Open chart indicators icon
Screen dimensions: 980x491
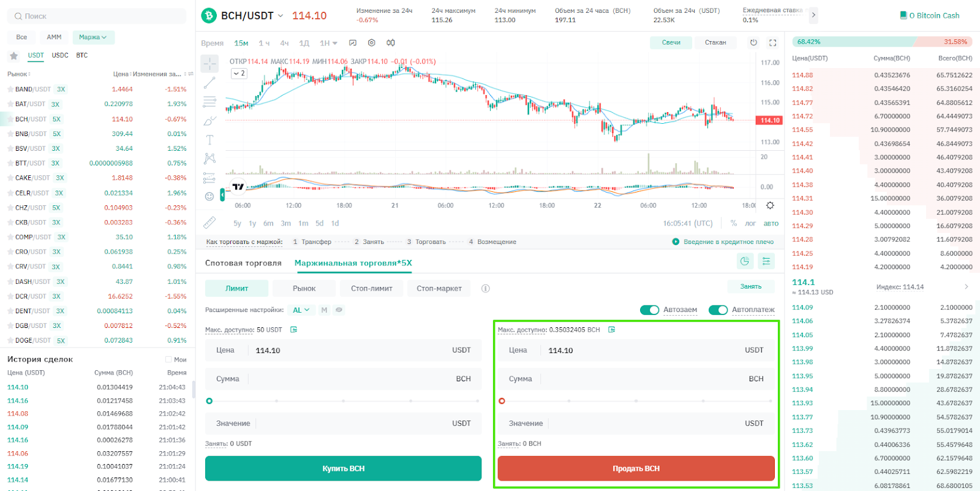coord(353,43)
